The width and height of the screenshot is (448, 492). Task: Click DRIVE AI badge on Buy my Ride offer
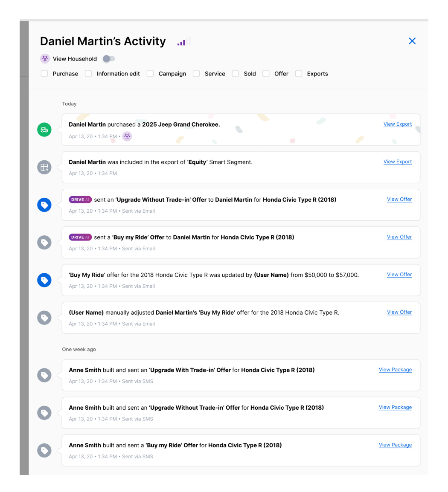pos(80,237)
